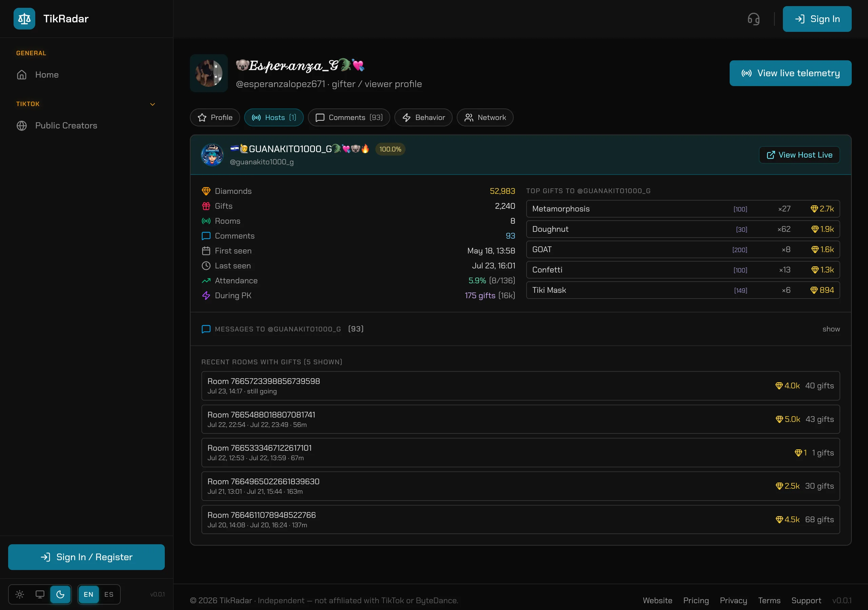Switch to the Profile tab
868x610 pixels.
[215, 118]
